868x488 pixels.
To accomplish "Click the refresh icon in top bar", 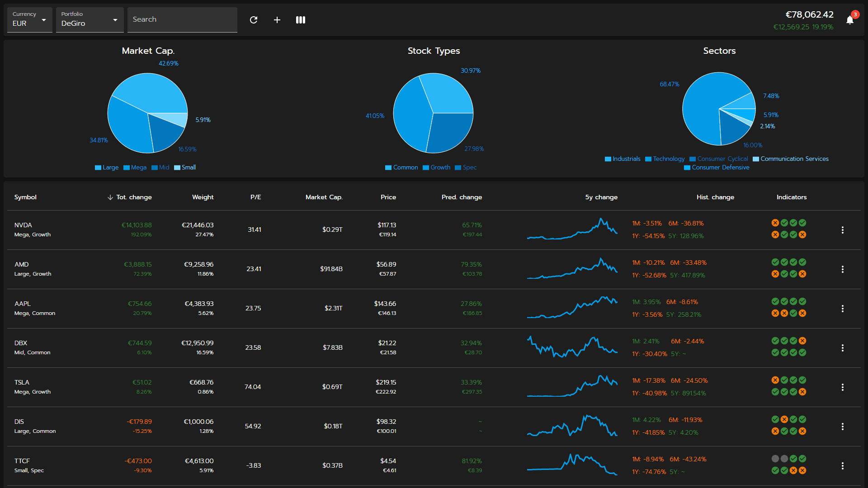I will pyautogui.click(x=254, y=20).
